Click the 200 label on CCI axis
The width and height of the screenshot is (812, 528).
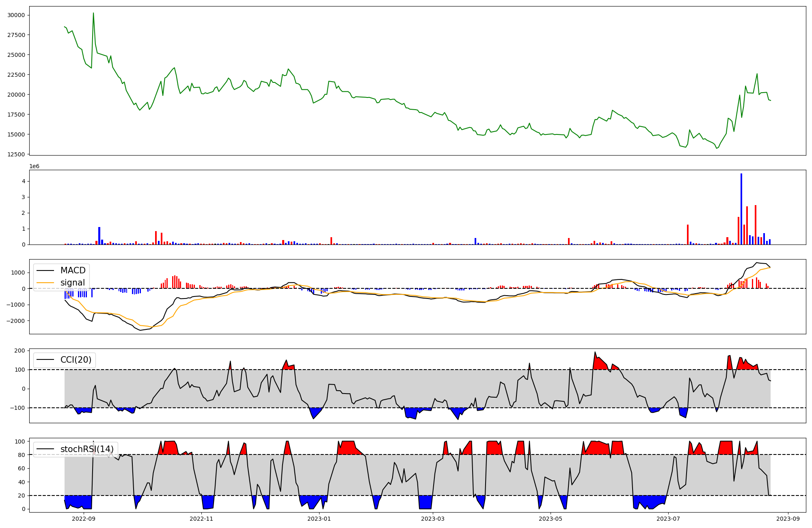[x=20, y=351]
